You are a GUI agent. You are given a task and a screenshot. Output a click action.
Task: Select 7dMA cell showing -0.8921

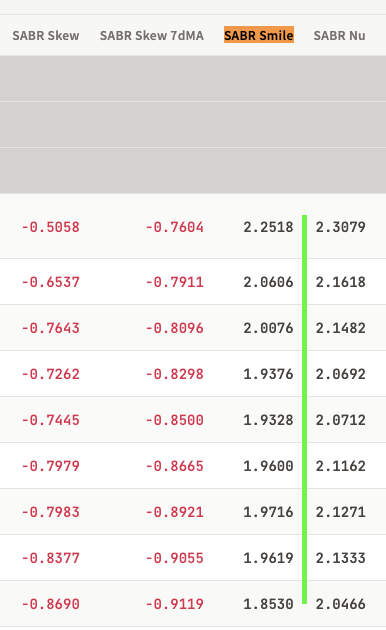coord(174,512)
